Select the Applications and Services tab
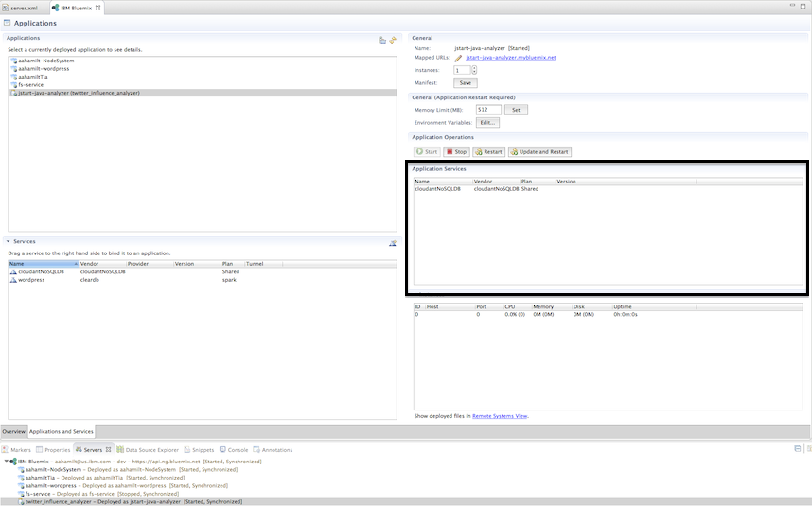 (62, 431)
